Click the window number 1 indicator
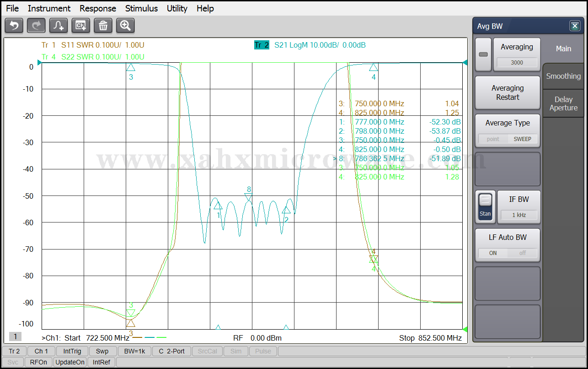Image resolution: width=588 pixels, height=369 pixels. click(x=15, y=336)
